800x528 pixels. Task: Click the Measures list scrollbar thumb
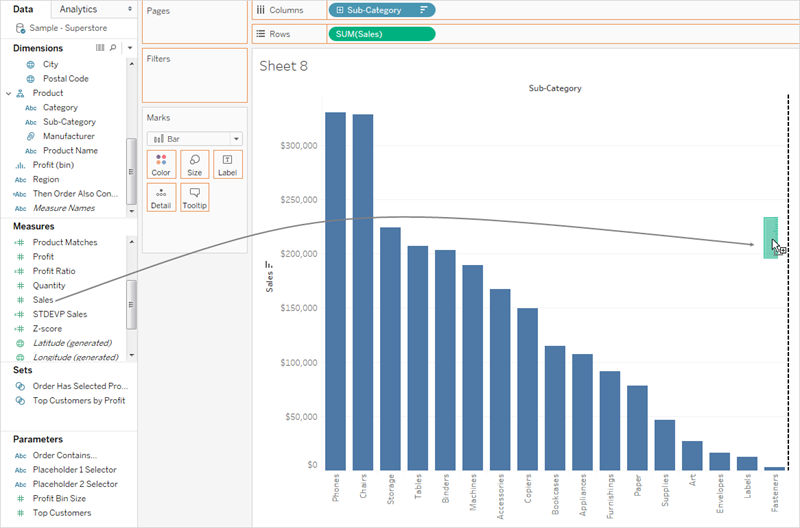[131, 305]
